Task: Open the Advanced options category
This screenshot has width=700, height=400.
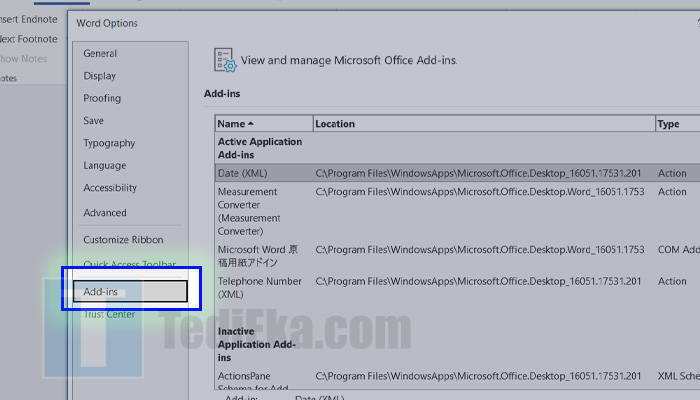Action: [x=105, y=213]
